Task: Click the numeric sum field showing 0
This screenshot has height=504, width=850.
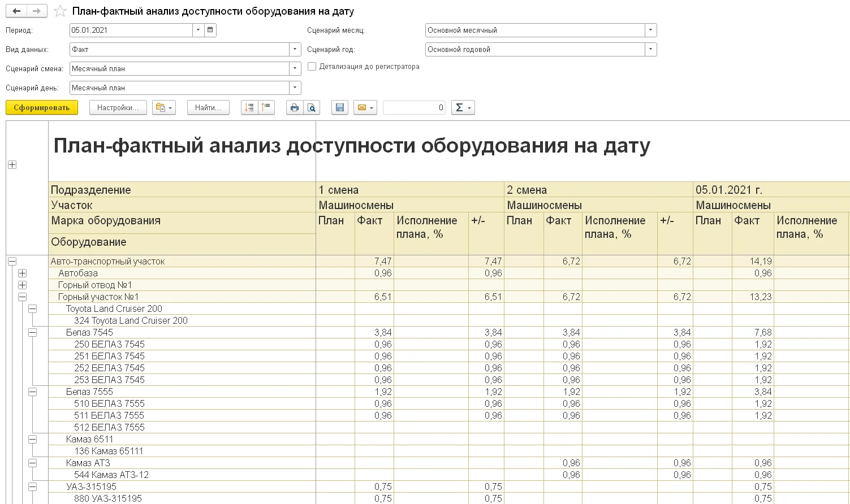Action: point(414,107)
